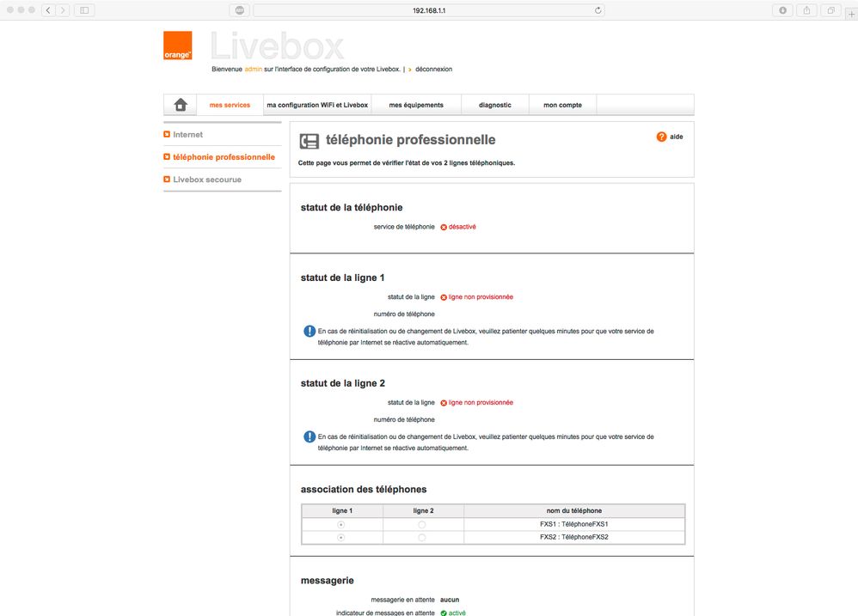The height and width of the screenshot is (616, 858).
Task: Click the statut de la ligne 1 heading
Action: coord(342,278)
